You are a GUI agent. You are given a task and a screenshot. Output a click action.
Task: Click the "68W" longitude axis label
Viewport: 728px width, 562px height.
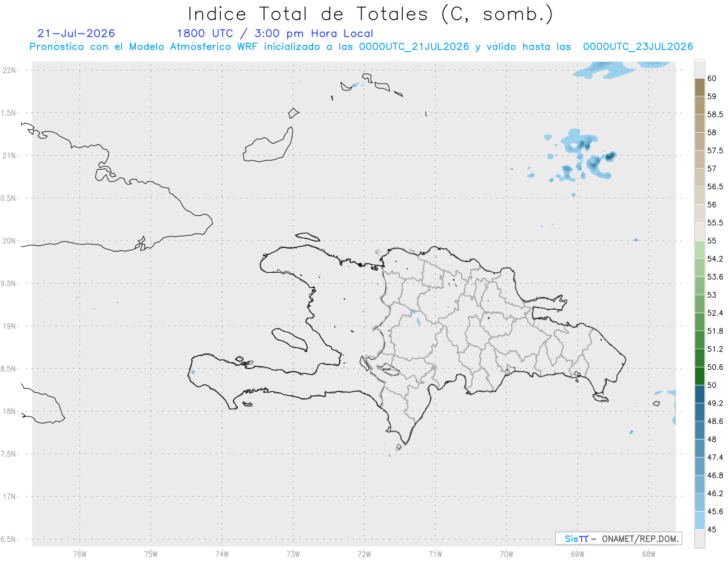pyautogui.click(x=648, y=554)
